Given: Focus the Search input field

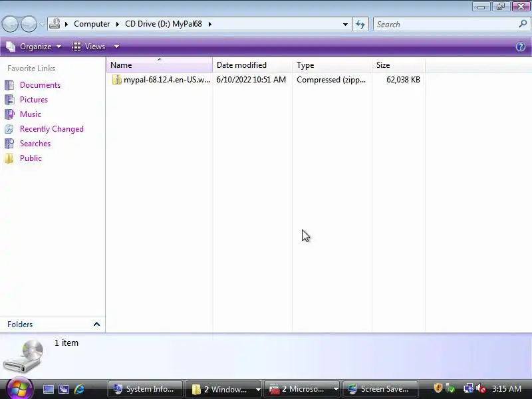Looking at the screenshot, I should tap(444, 24).
